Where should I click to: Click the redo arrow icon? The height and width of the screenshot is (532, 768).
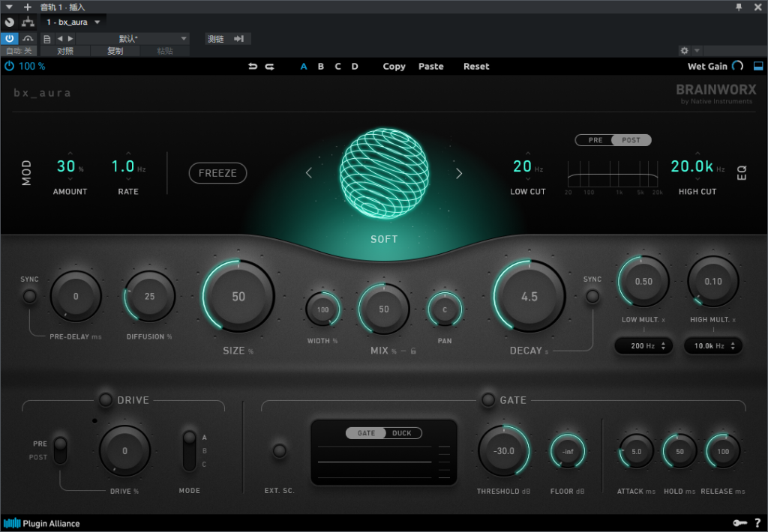(x=270, y=67)
